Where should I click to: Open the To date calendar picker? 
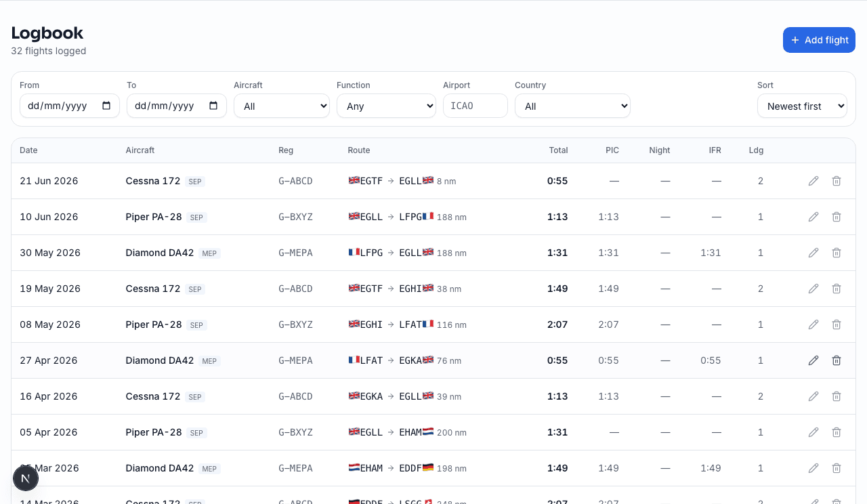213,106
